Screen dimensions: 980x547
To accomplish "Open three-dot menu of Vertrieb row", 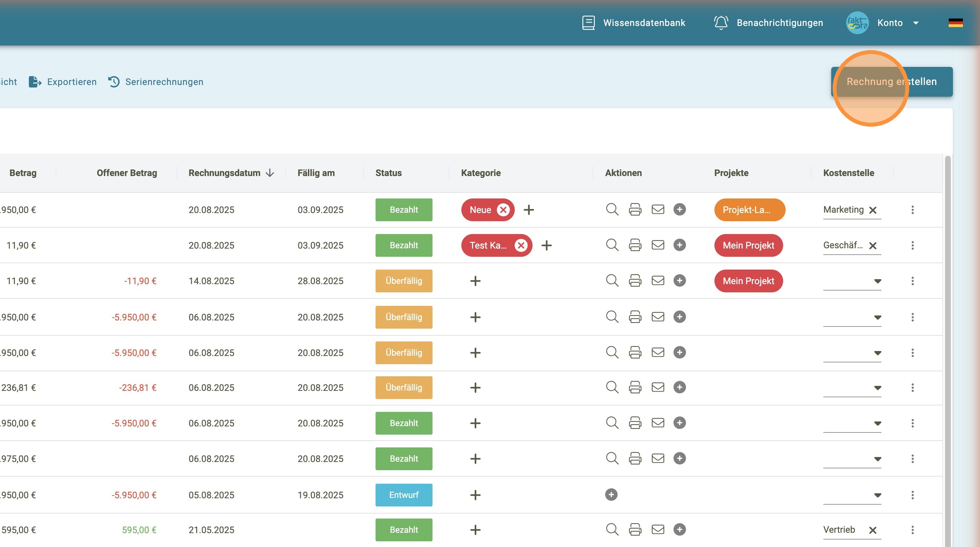I will [x=912, y=530].
